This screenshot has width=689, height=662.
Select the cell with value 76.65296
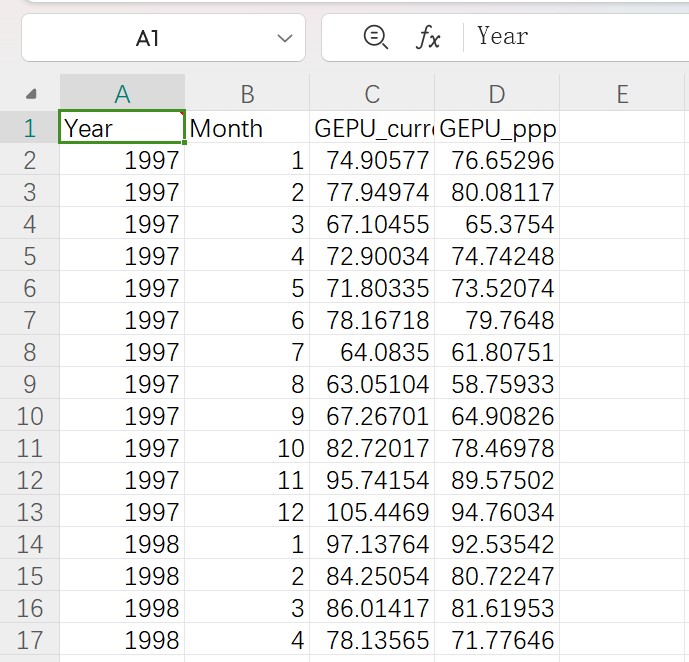(x=497, y=160)
